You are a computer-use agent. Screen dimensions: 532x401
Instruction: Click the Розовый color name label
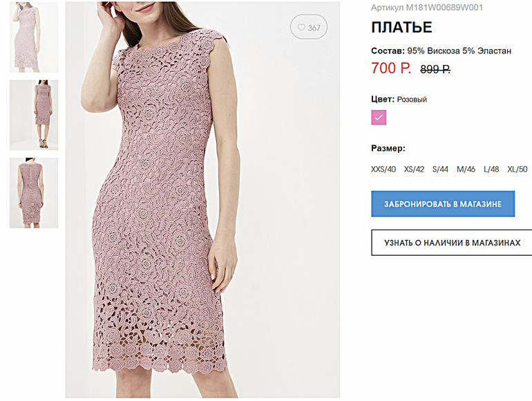(x=412, y=100)
